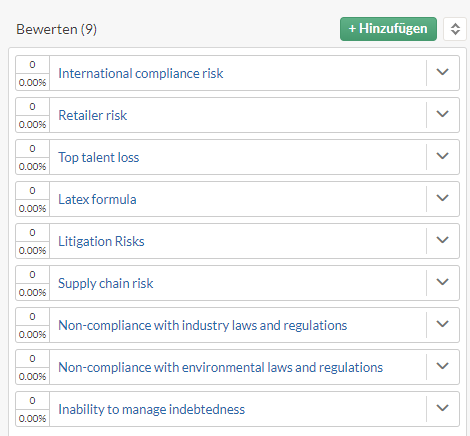Image resolution: width=470 pixels, height=436 pixels.
Task: Expand the Litigation Risks chevron
Action: [443, 241]
